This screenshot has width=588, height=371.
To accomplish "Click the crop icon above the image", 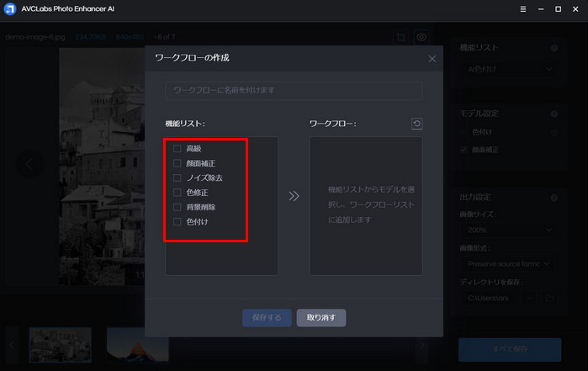I will pos(401,37).
